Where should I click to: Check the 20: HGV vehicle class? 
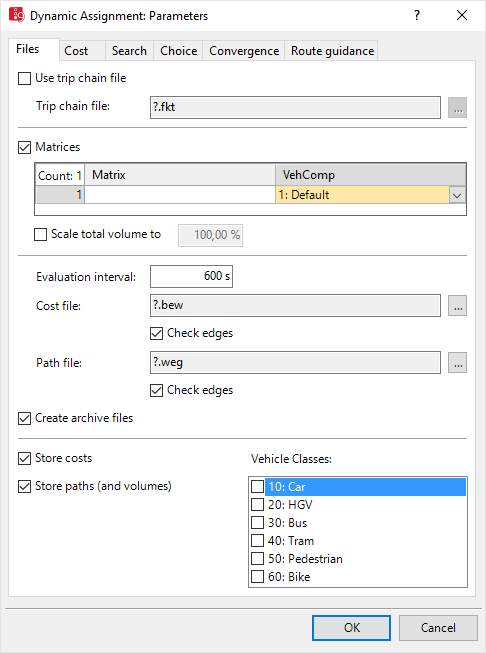coord(257,505)
